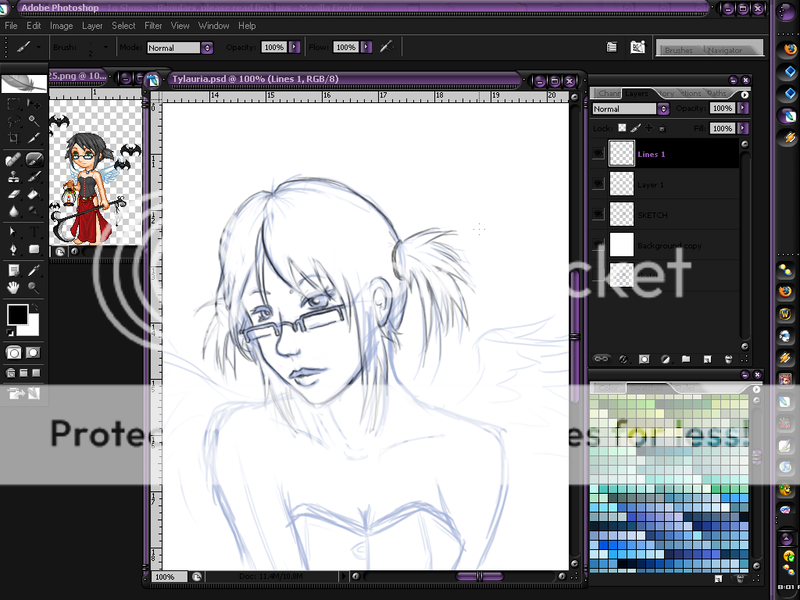Open the Filter menu
This screenshot has height=600, width=800.
(x=153, y=25)
